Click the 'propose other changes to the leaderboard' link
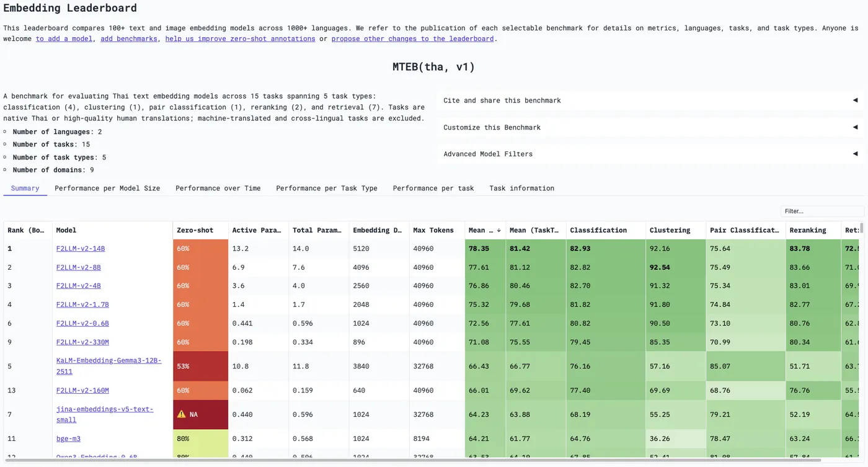 click(412, 38)
